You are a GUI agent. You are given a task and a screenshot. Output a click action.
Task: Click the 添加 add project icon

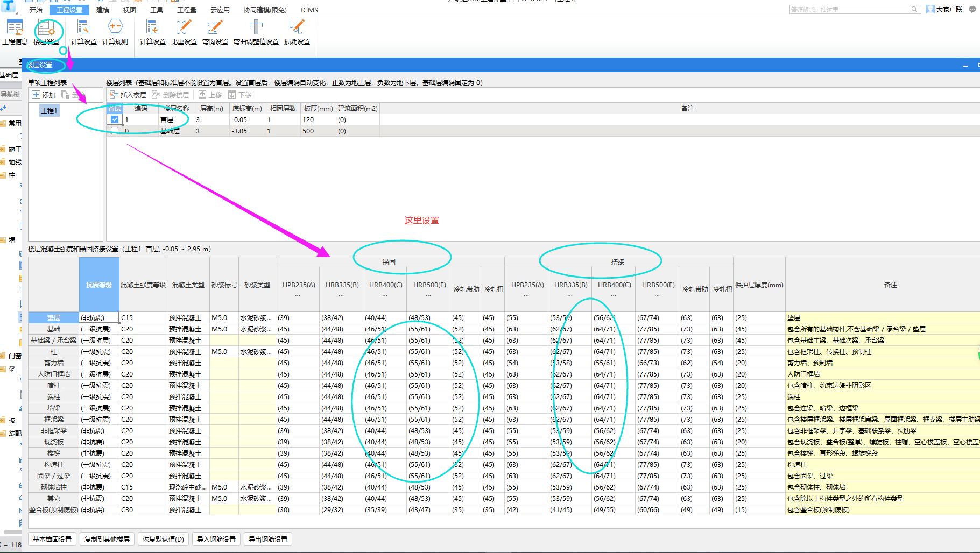coord(36,95)
